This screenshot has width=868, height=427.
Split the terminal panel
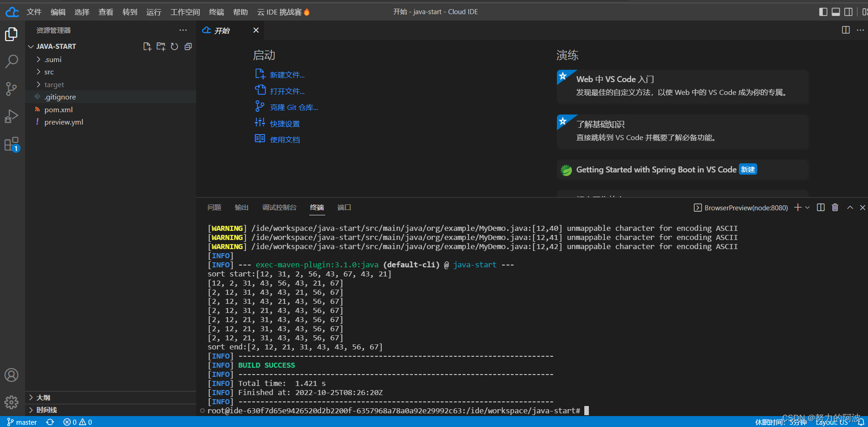(x=821, y=208)
